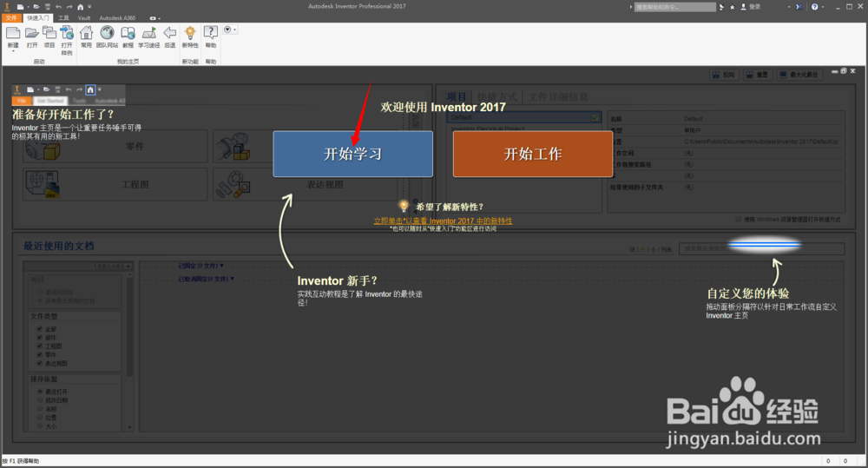The image size is (868, 468).
Task: Click the 登录 (Sign in) user icon
Action: [744, 7]
